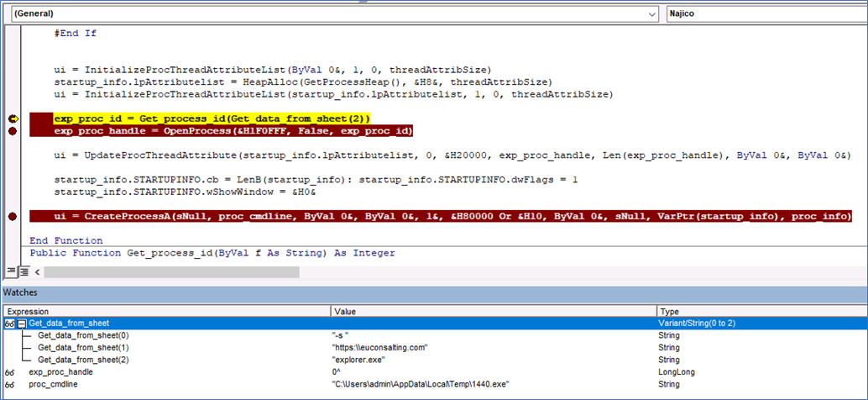Click the Public Function Get_process_id declaration
This screenshot has height=400, width=868.
coord(212,253)
